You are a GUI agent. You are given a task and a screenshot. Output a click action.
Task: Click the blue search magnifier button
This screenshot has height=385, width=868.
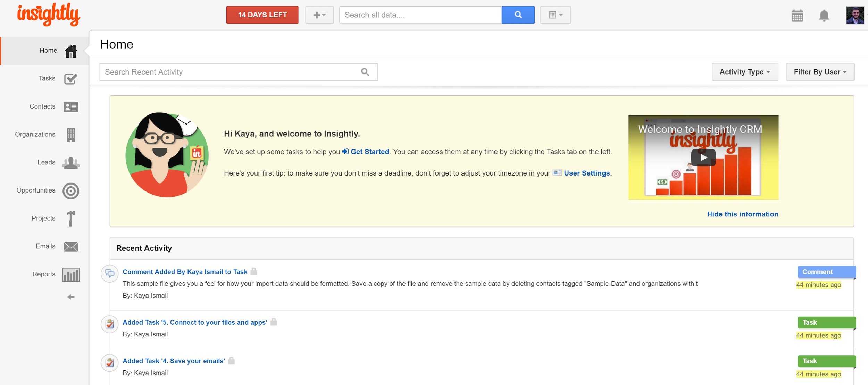click(x=518, y=15)
